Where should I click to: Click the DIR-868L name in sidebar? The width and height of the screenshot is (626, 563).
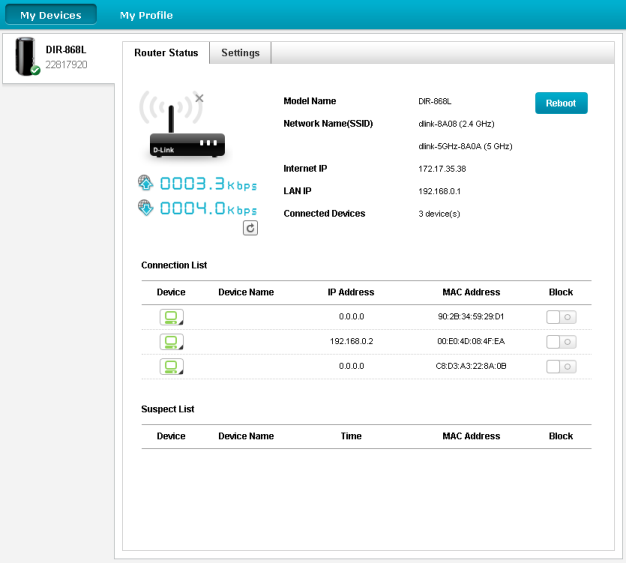(66, 50)
